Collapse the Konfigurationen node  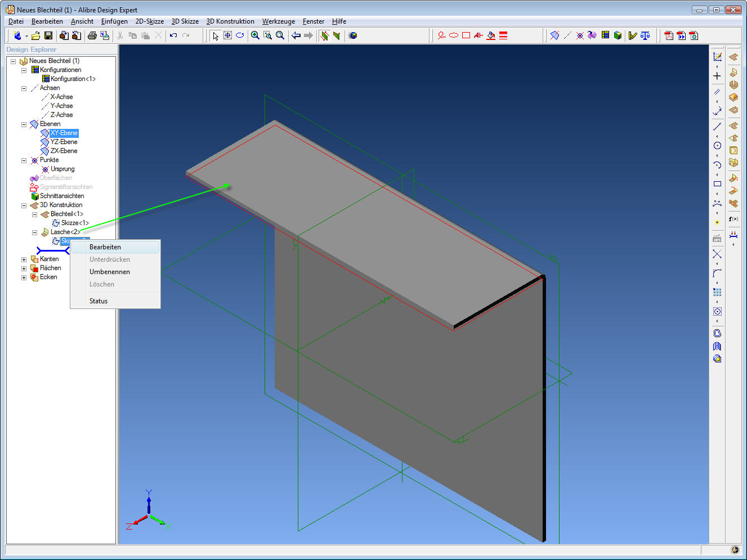tap(24, 70)
